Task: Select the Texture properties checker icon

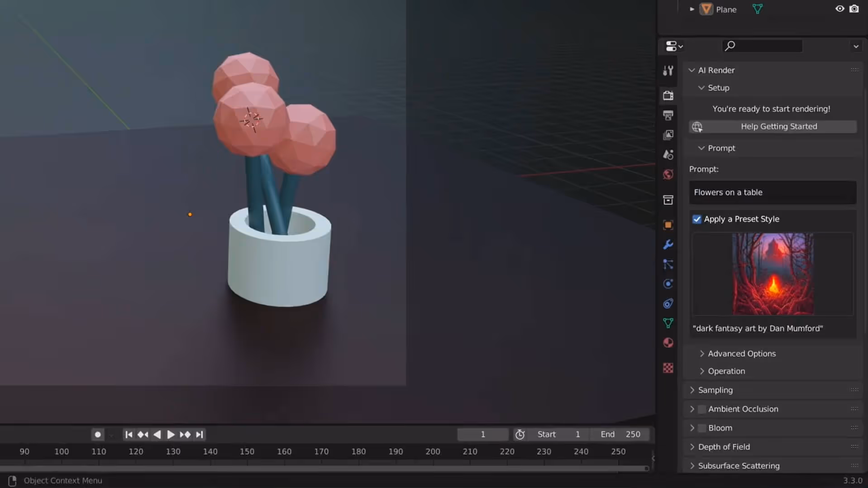Action: pos(668,368)
